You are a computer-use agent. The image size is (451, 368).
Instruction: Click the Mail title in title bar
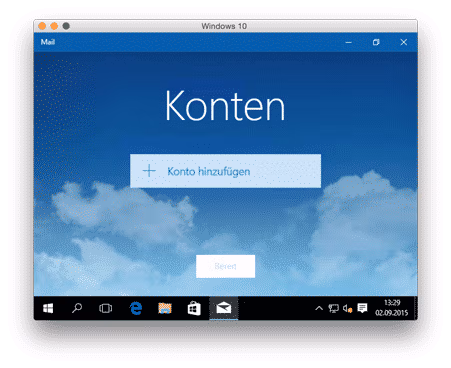(48, 42)
